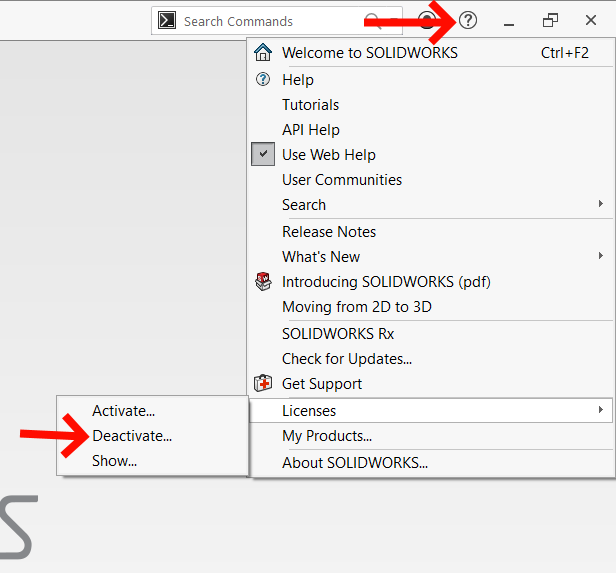The height and width of the screenshot is (573, 616).
Task: Click the command prompt icon in search box
Action: tap(167, 20)
